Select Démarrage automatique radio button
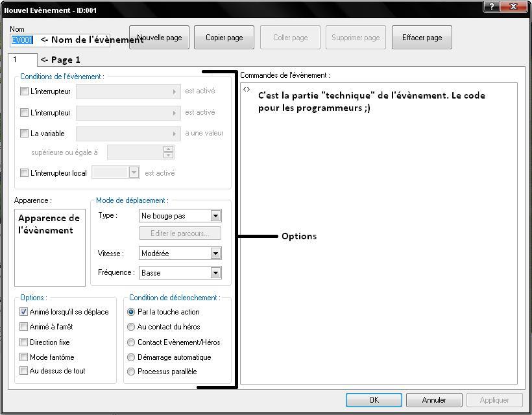The width and height of the screenshot is (532, 415). (132, 357)
